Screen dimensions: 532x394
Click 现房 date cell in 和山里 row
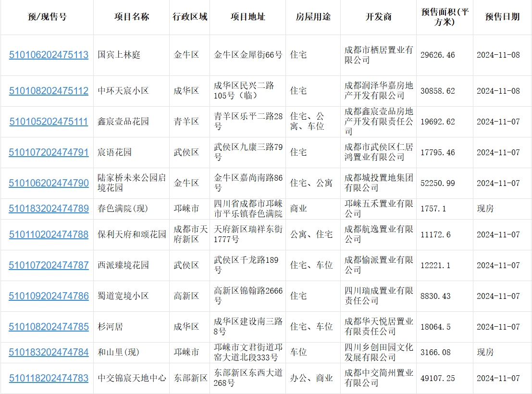485,352
